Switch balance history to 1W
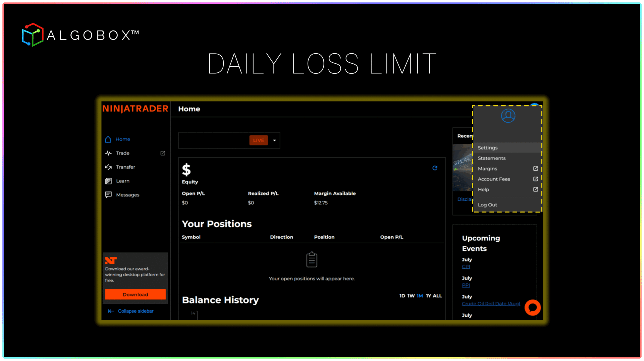 tap(411, 296)
